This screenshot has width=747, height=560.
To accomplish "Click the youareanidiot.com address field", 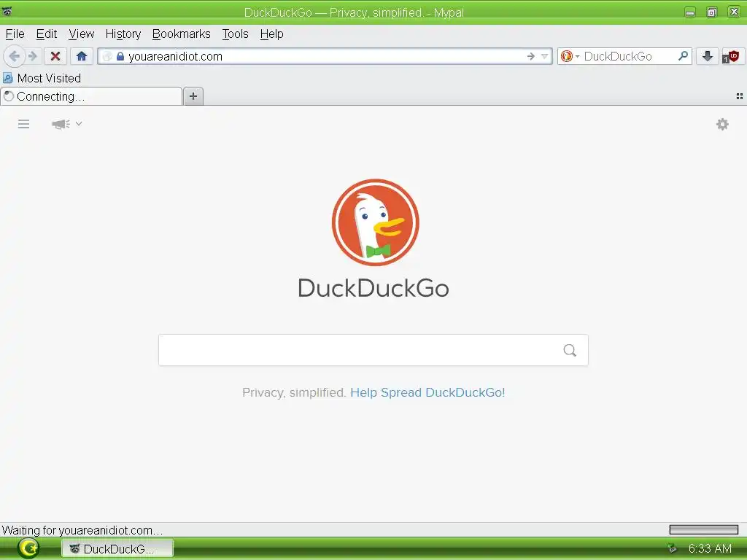I will click(324, 56).
